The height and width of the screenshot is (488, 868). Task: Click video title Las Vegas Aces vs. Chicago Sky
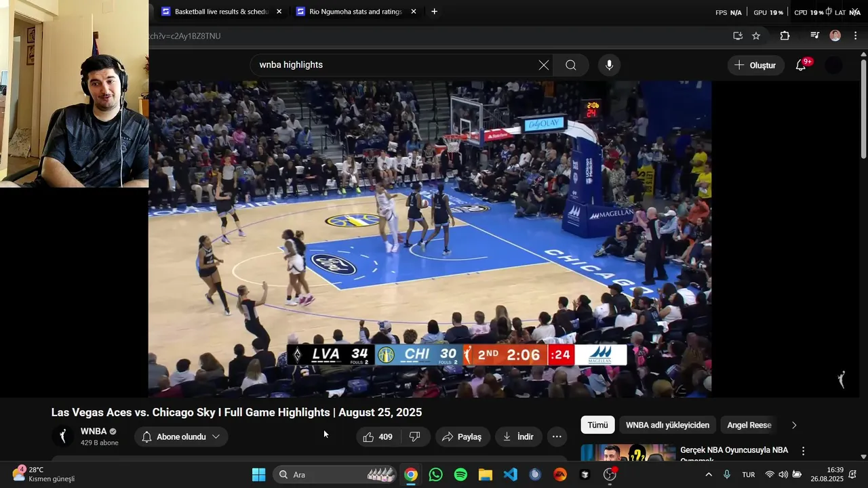[x=237, y=412]
